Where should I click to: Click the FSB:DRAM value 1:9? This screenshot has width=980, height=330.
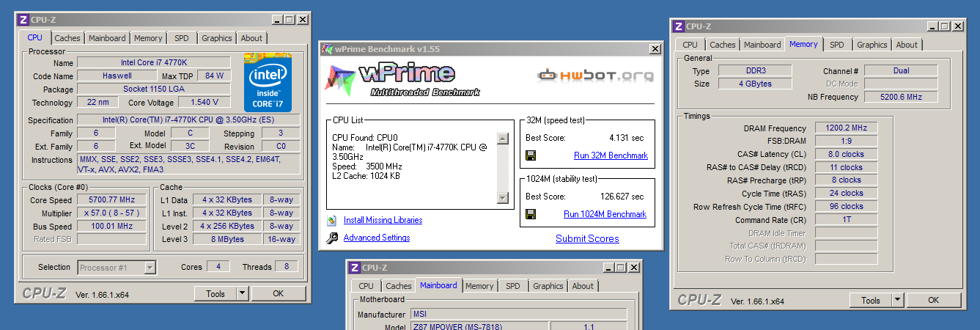pyautogui.click(x=846, y=141)
